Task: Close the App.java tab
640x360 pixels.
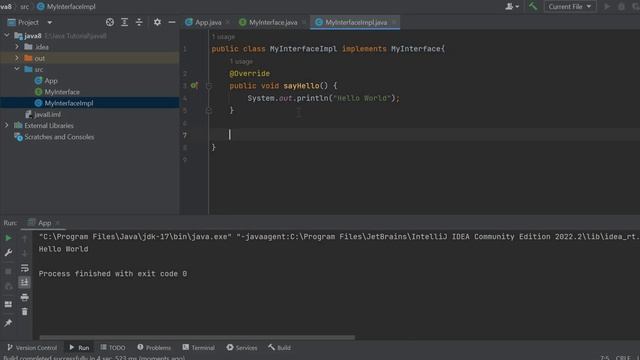Action: pyautogui.click(x=227, y=22)
